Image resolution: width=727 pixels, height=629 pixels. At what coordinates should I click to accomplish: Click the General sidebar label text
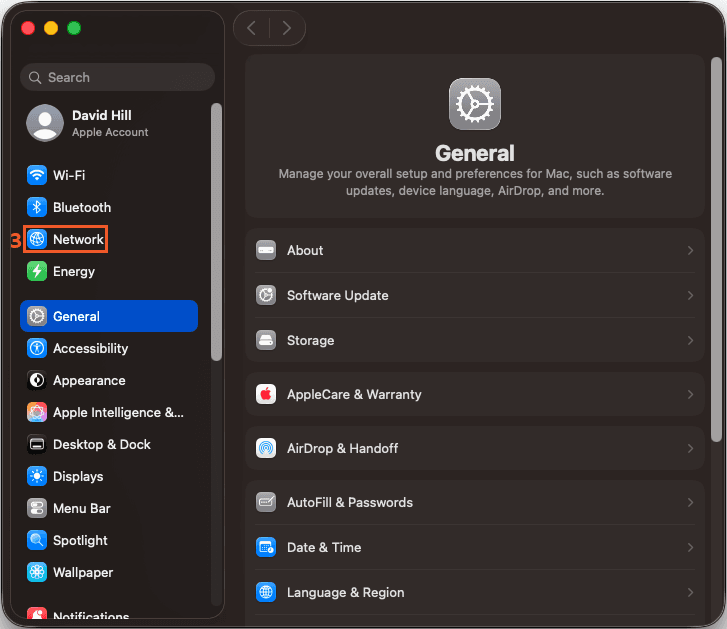[x=76, y=316]
